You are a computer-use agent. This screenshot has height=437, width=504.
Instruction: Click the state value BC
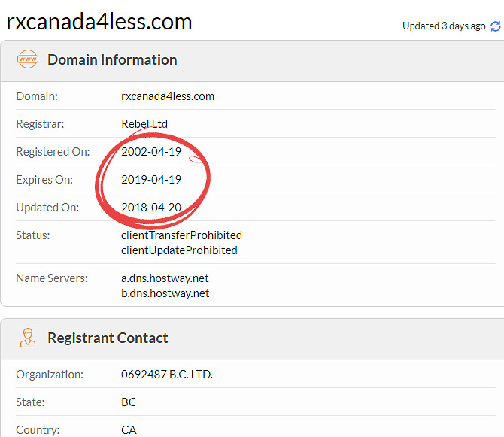click(129, 402)
